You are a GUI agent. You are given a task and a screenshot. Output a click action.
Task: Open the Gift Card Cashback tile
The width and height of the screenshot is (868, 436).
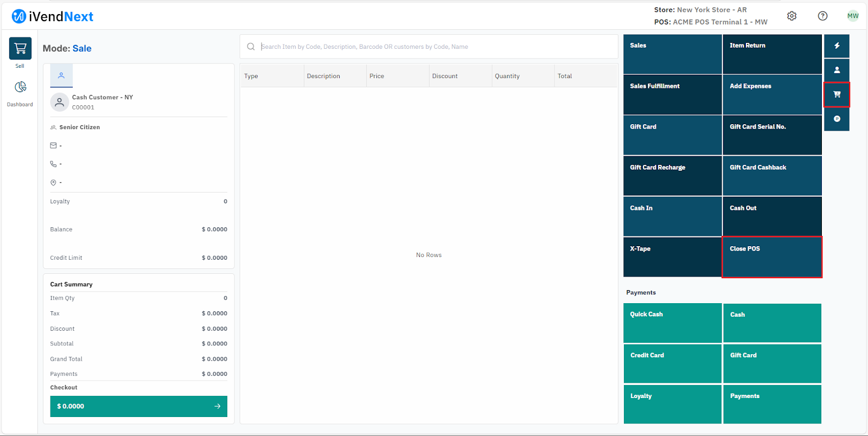773,176
